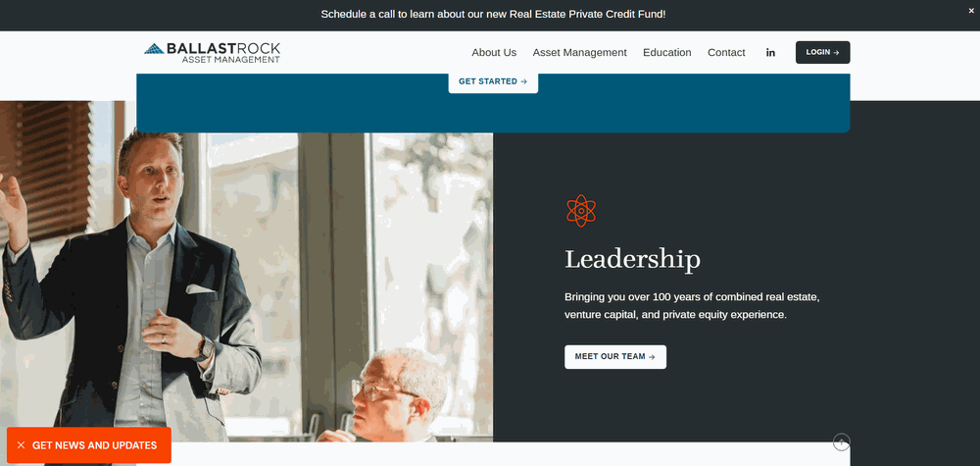This screenshot has height=466, width=980.
Task: Click the arrow in GET STARTED button
Action: [523, 81]
